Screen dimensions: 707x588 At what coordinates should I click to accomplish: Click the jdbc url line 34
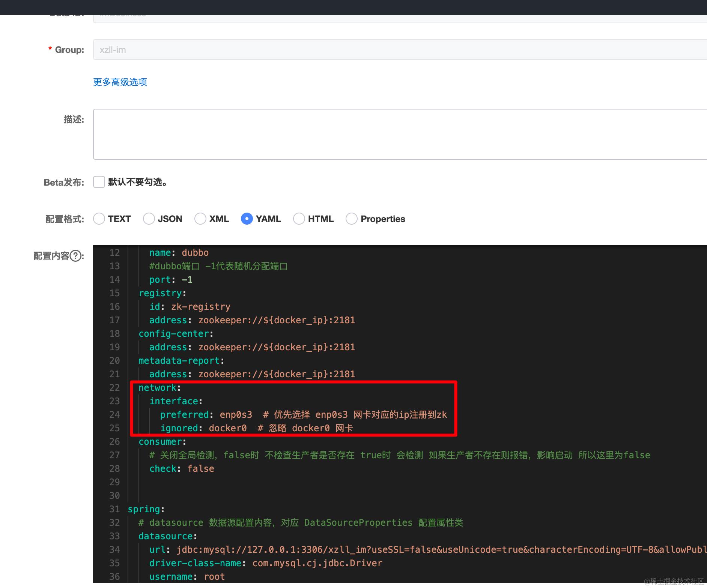pyautogui.click(x=428, y=550)
